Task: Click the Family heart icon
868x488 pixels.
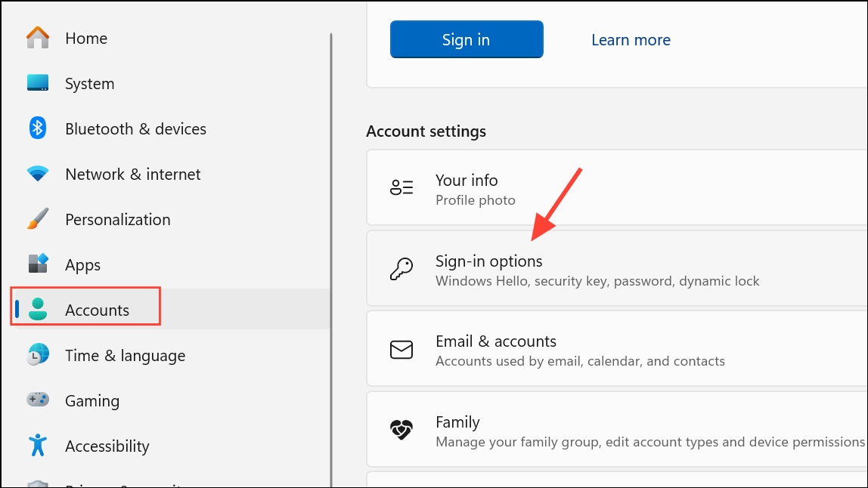Action: [401, 430]
